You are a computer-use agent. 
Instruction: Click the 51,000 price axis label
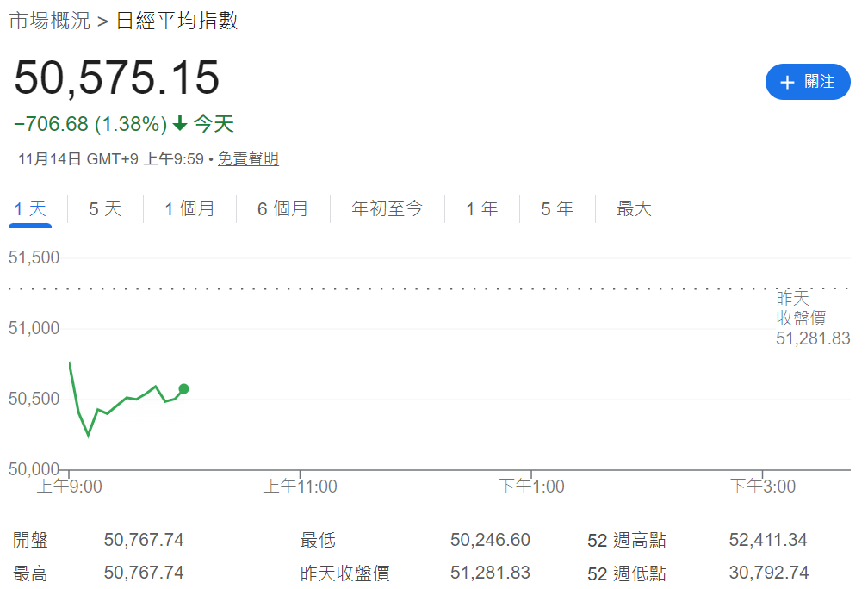click(x=33, y=328)
